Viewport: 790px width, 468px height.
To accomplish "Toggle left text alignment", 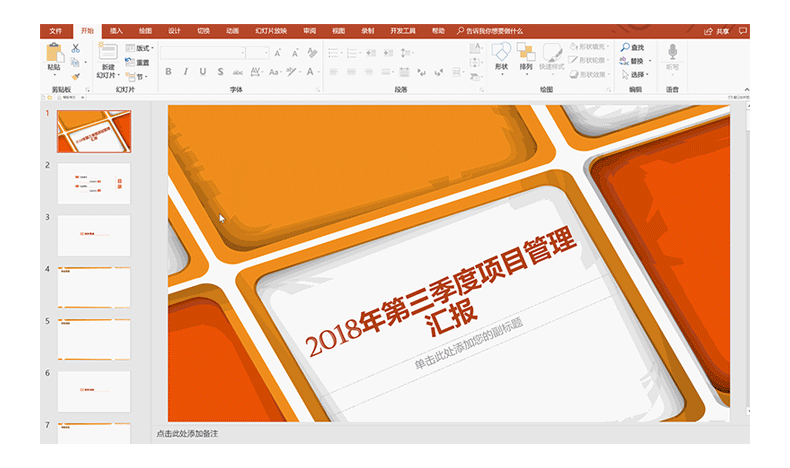I will click(x=334, y=72).
